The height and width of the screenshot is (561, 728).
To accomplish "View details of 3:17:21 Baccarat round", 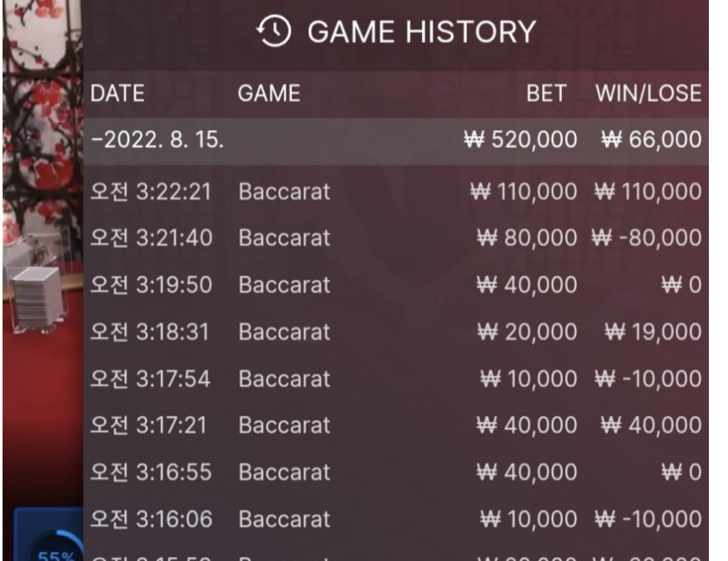I will tap(396, 426).
